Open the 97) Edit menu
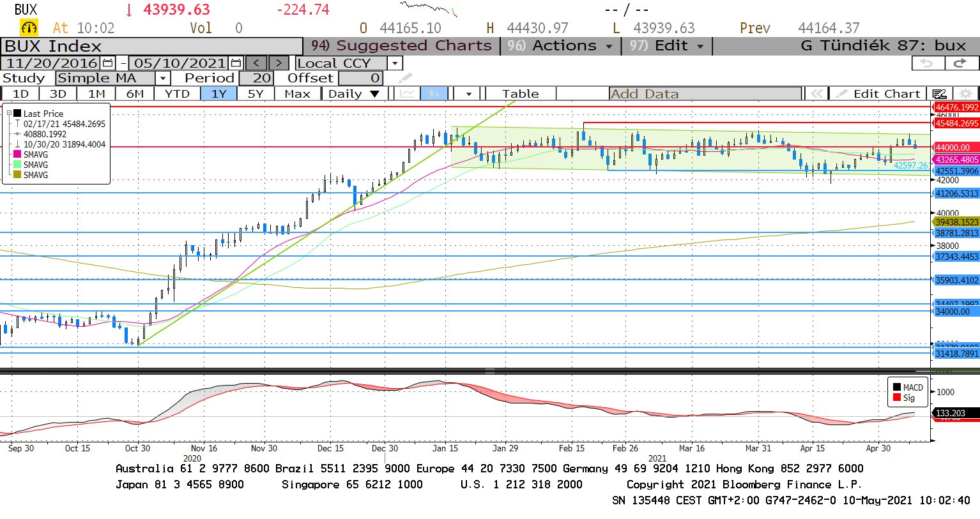 (666, 45)
